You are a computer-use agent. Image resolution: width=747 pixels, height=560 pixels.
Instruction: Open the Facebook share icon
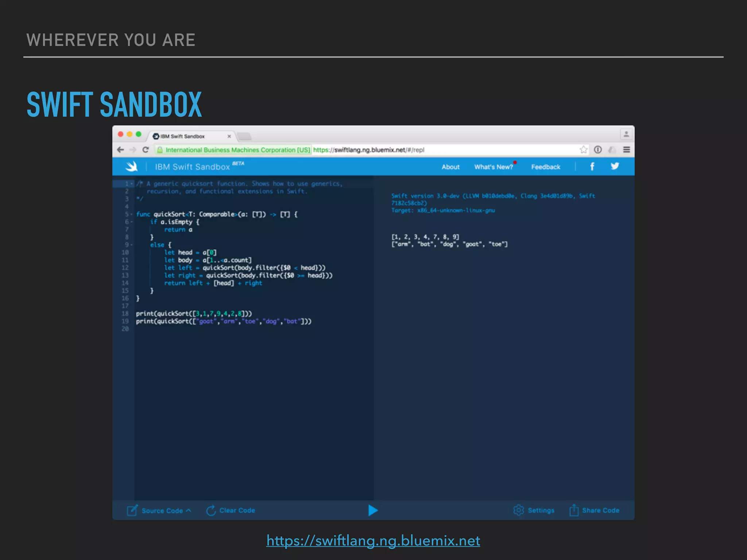point(592,167)
